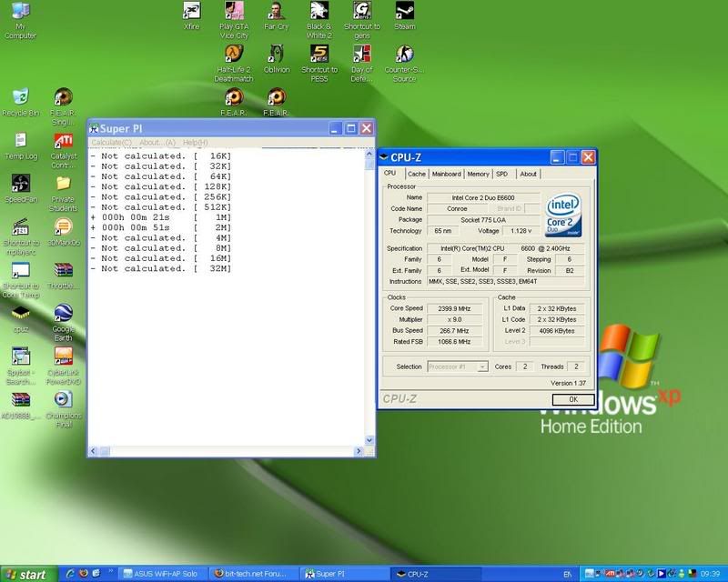Click Super PI horizontal scrollbar left arrow
The width and height of the screenshot is (728, 582).
[94, 451]
